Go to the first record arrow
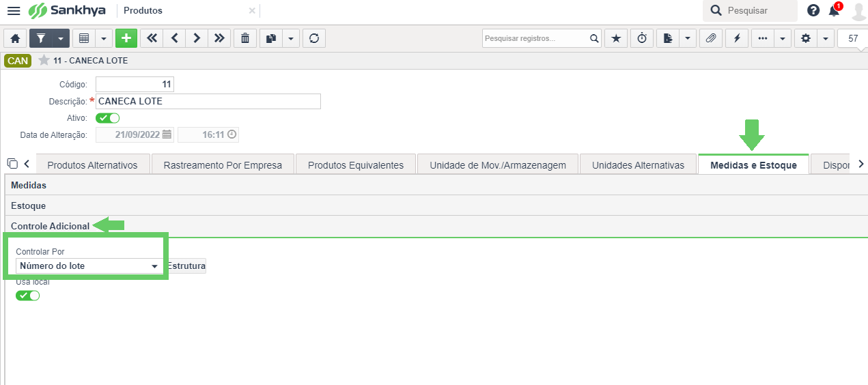This screenshot has width=868, height=385. (152, 38)
